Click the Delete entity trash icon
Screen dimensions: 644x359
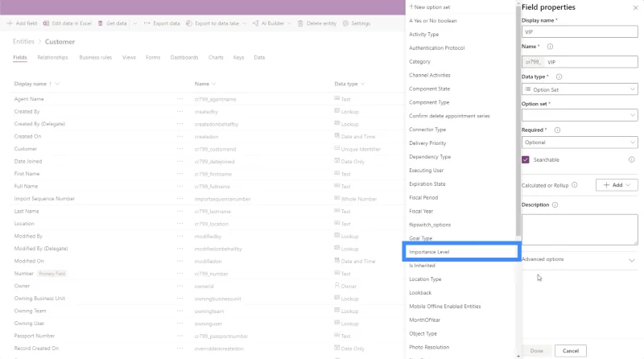coord(300,23)
